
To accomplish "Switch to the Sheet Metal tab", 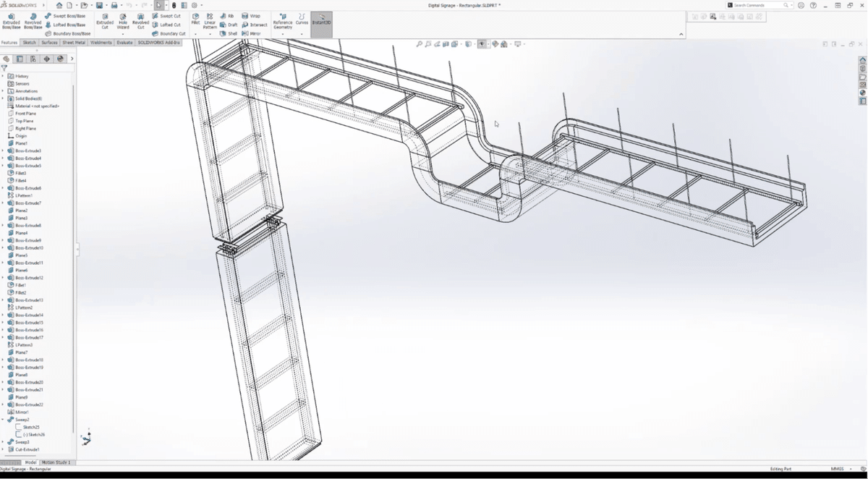I will (x=74, y=43).
